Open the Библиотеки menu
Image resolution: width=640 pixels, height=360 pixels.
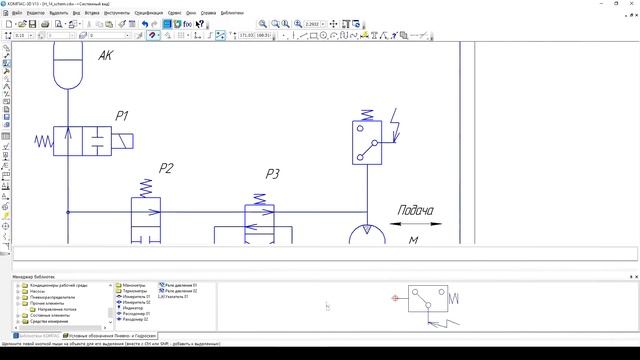pos(232,13)
